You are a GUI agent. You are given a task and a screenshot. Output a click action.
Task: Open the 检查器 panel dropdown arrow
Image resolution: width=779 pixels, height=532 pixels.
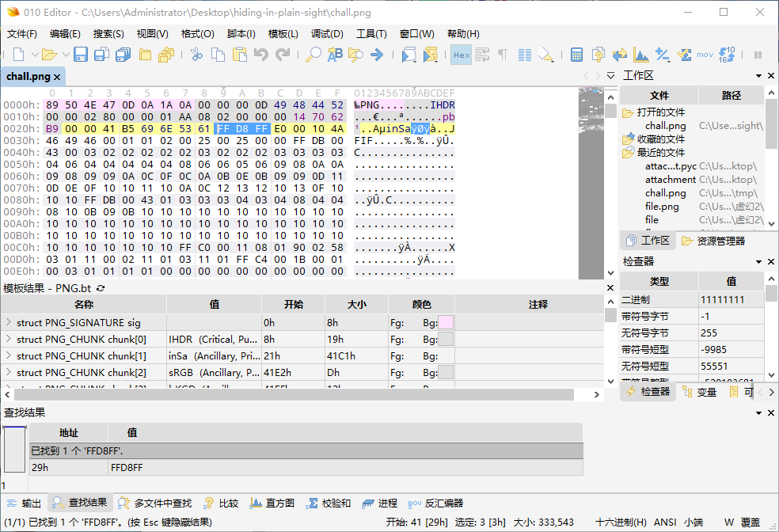(758, 262)
